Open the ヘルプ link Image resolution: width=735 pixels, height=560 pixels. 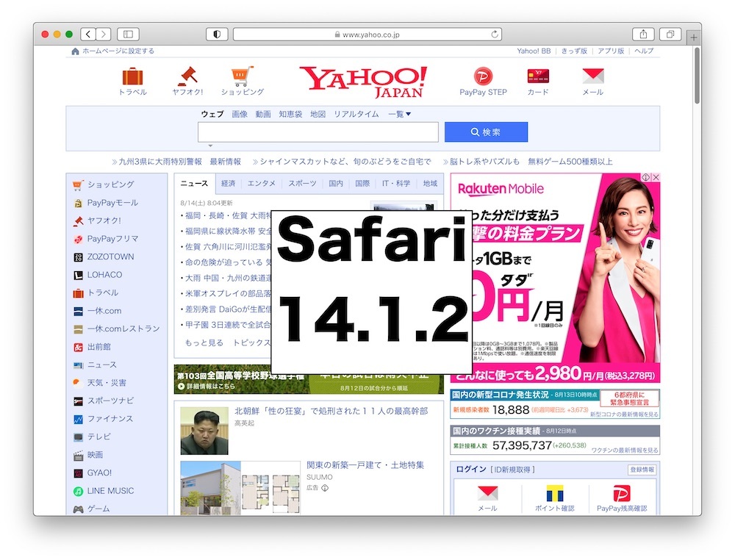coord(644,51)
